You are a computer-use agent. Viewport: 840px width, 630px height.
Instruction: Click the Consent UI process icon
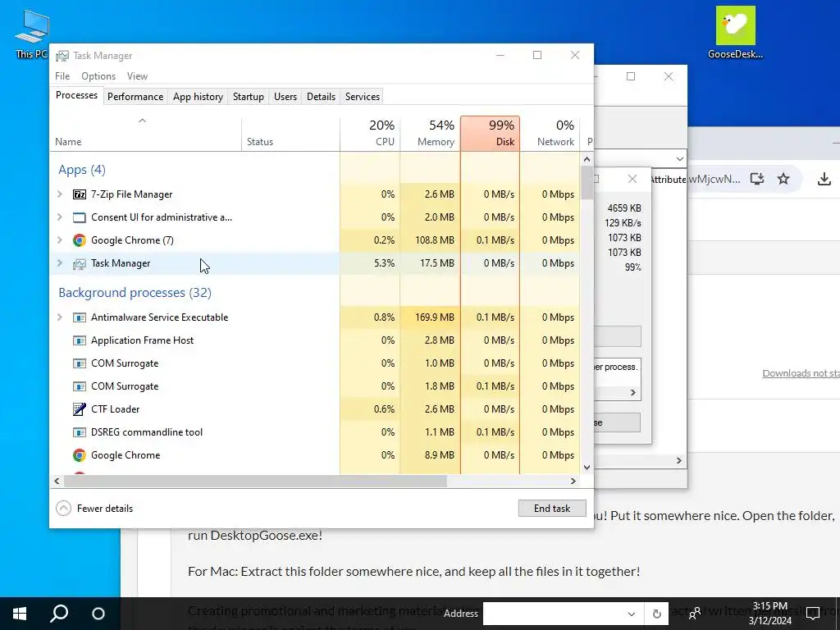click(x=80, y=217)
